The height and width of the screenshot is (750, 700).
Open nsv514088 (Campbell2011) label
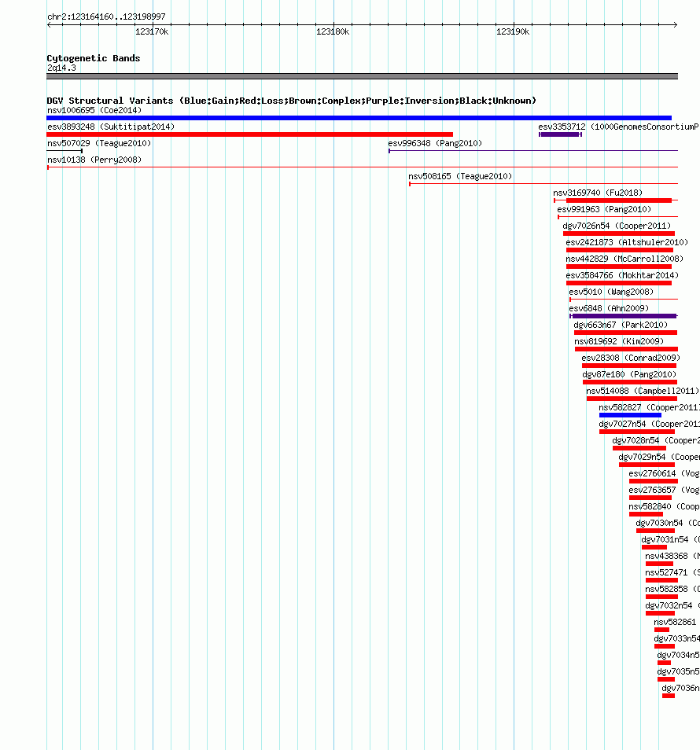click(643, 391)
